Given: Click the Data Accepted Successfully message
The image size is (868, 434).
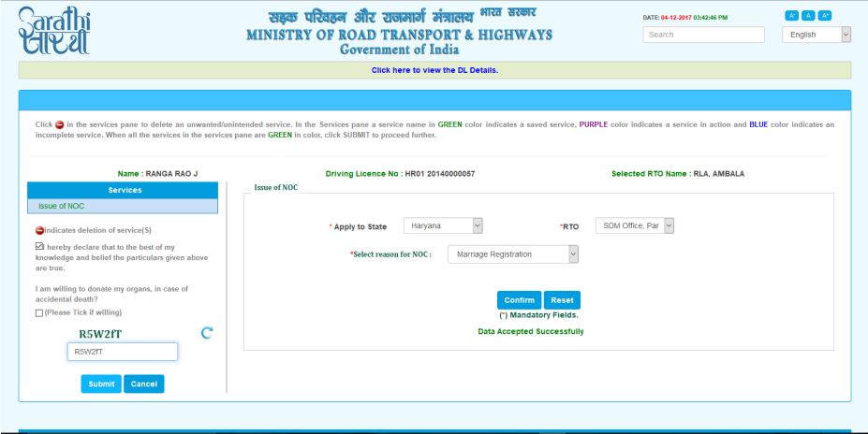Looking at the screenshot, I should tap(531, 332).
